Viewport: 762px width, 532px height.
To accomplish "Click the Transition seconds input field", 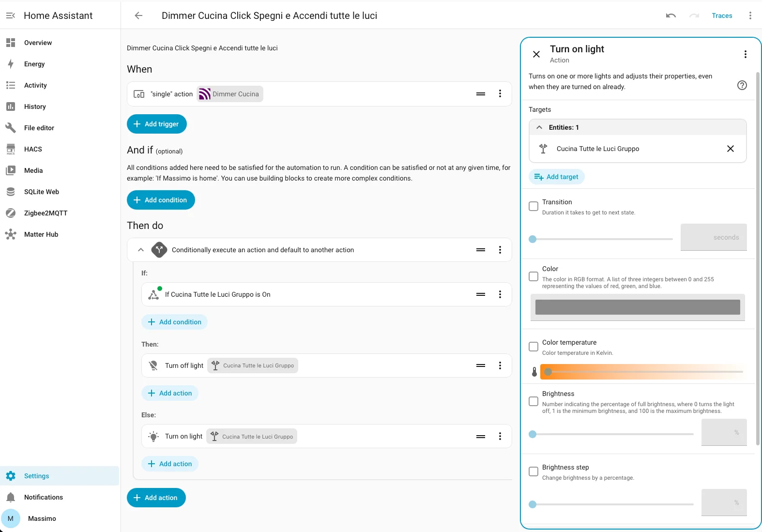I will (x=714, y=237).
